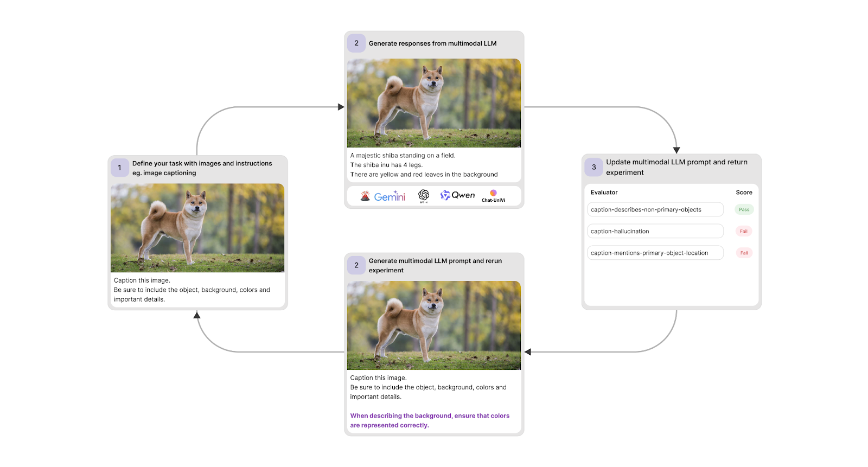868x467 pixels.
Task: Select the caption-hallucination evaluator field
Action: tap(655, 231)
